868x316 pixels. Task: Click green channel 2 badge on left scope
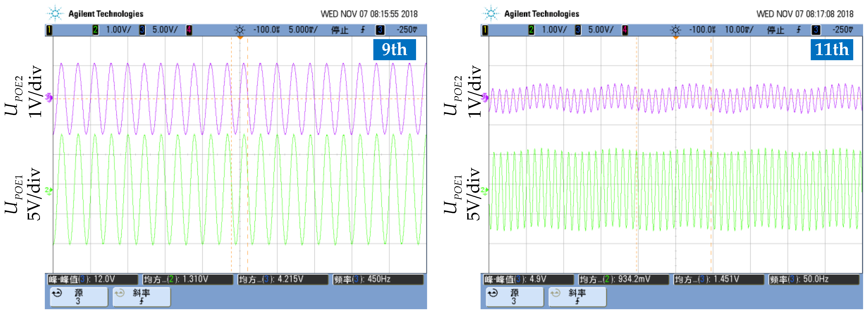[x=95, y=30]
